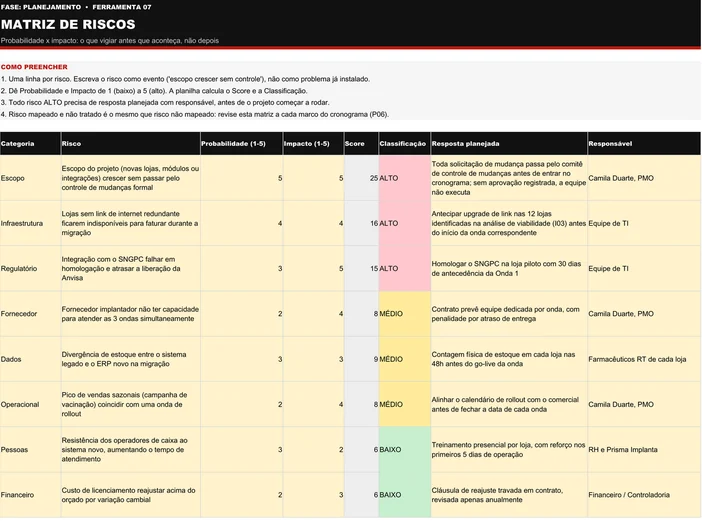Click BAIXO classification in Pessoas row

point(404,449)
